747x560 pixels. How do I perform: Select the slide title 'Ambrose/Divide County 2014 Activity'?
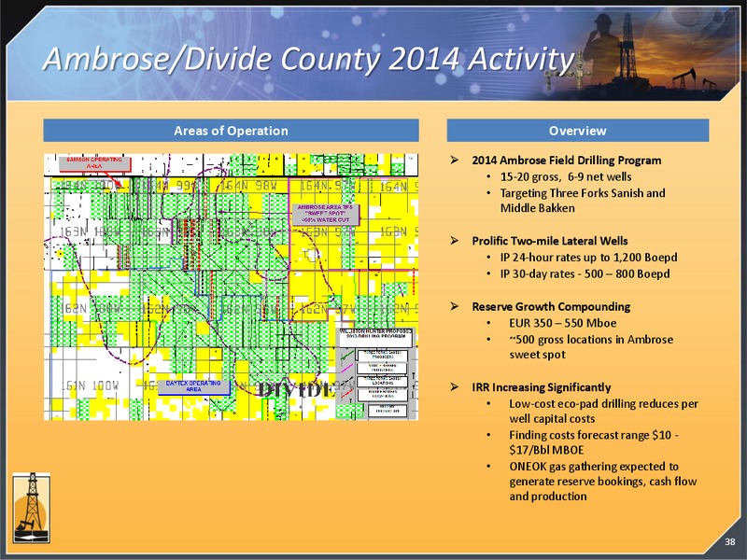point(309,59)
